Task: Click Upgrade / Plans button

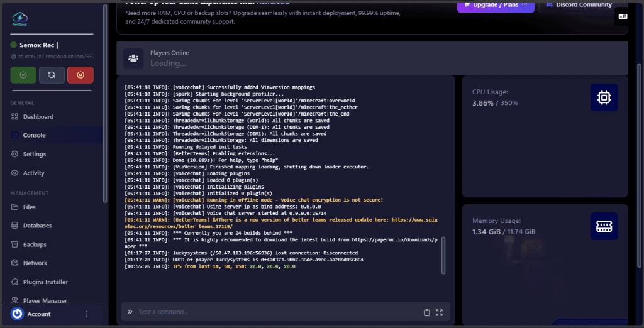Action: coord(496,5)
